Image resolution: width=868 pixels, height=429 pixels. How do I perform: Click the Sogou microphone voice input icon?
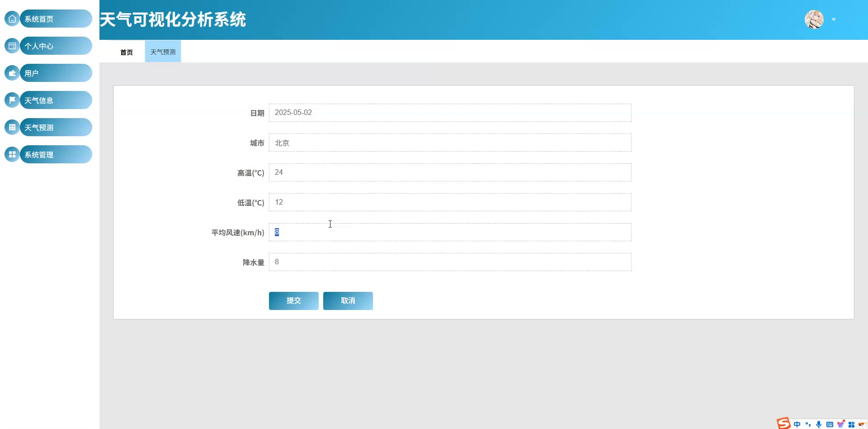[x=819, y=424]
